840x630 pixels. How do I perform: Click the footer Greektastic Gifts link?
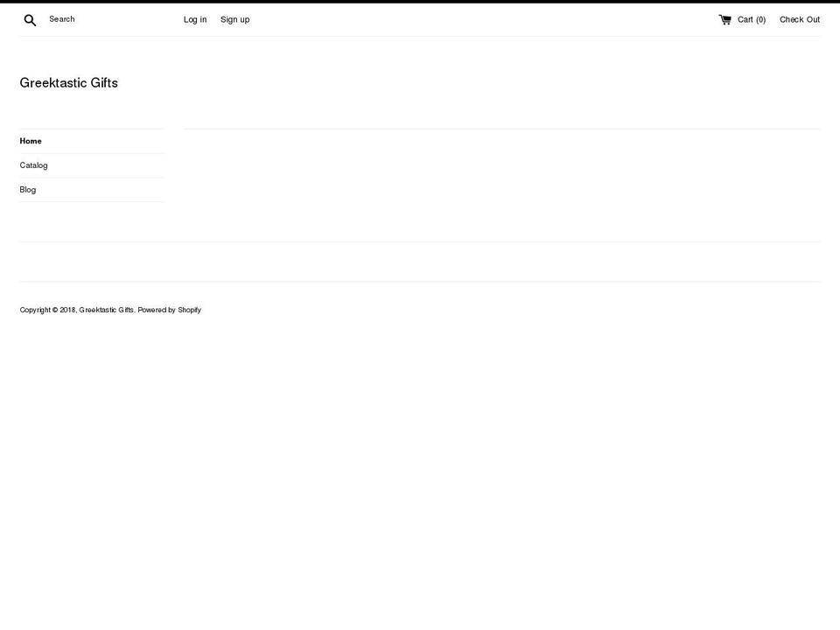point(106,310)
